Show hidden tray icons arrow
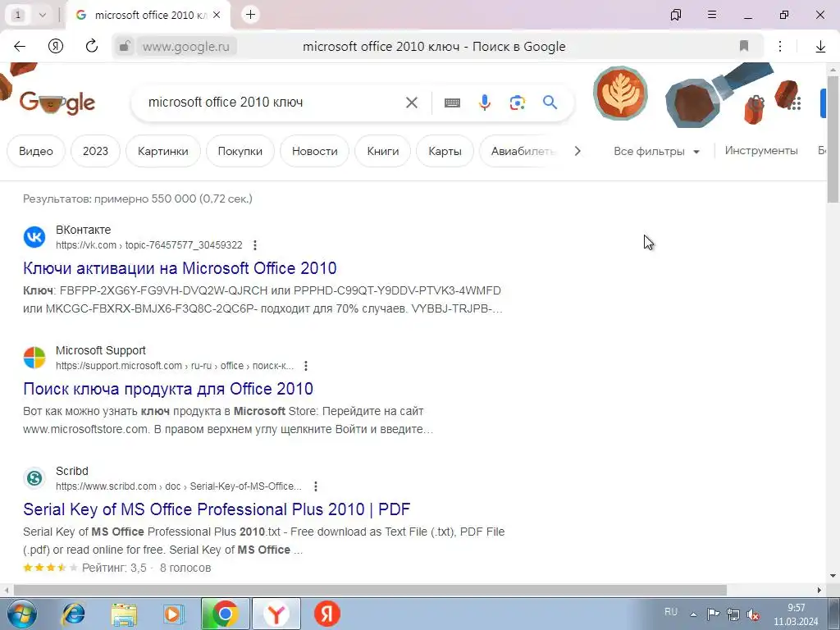This screenshot has height=630, width=840. coord(693,614)
